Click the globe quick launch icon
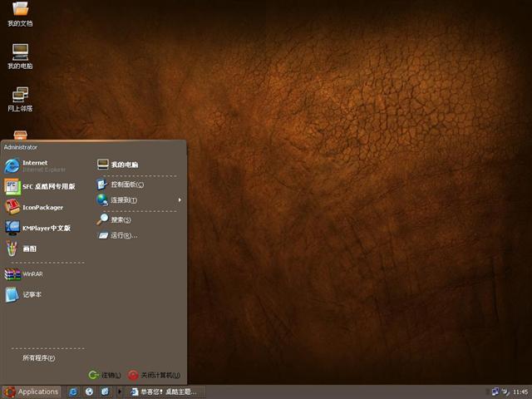 89,392
